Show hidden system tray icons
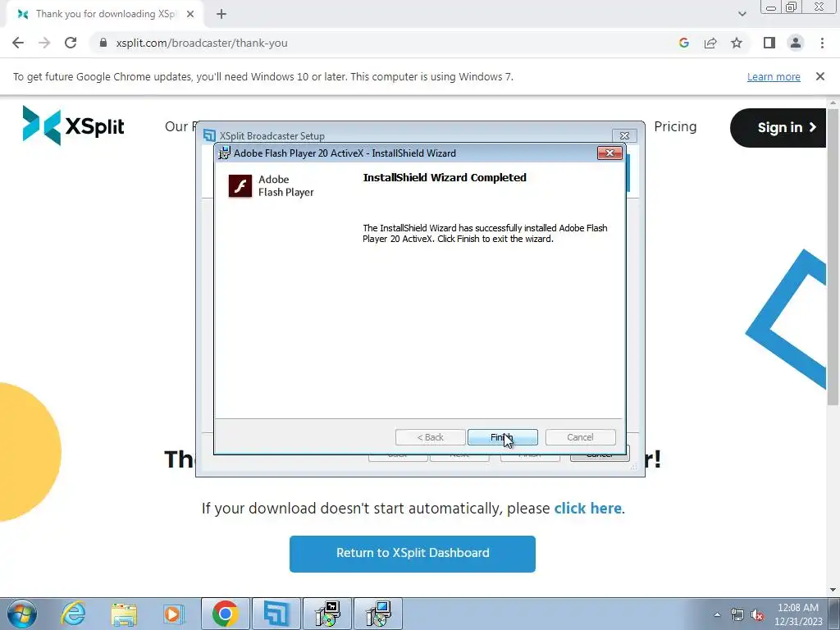The width and height of the screenshot is (840, 630). (x=717, y=614)
